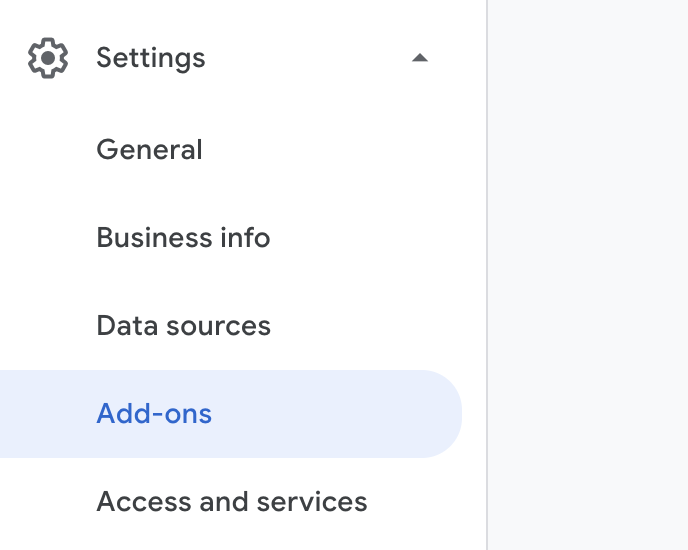The image size is (688, 550).
Task: Click the blue Add-ons text
Action: pyautogui.click(x=154, y=414)
